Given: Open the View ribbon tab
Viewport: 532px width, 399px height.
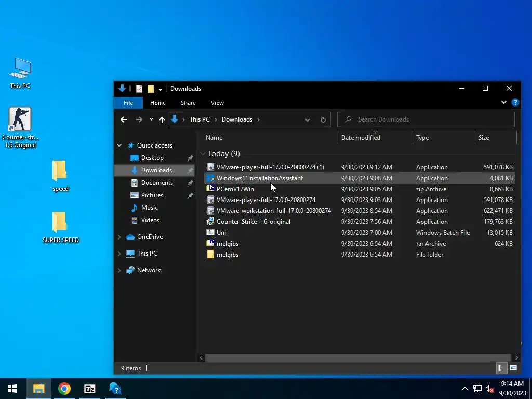Looking at the screenshot, I should pyautogui.click(x=217, y=103).
